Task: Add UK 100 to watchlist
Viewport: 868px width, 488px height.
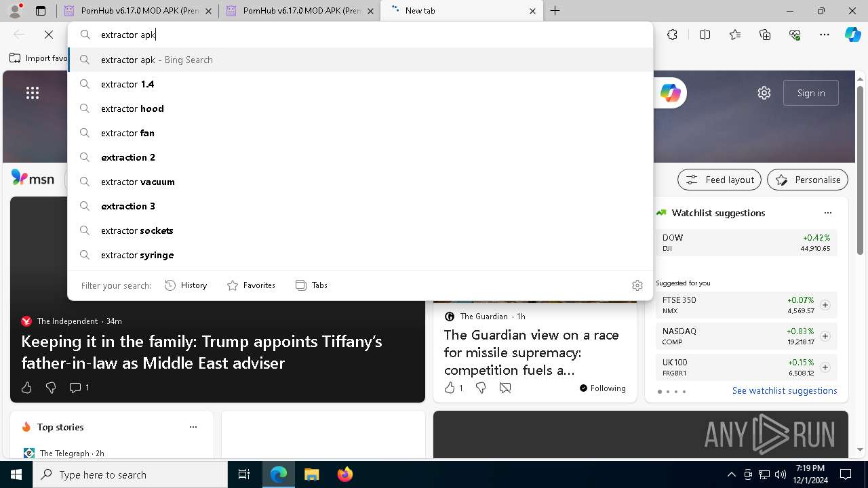Action: pyautogui.click(x=825, y=367)
